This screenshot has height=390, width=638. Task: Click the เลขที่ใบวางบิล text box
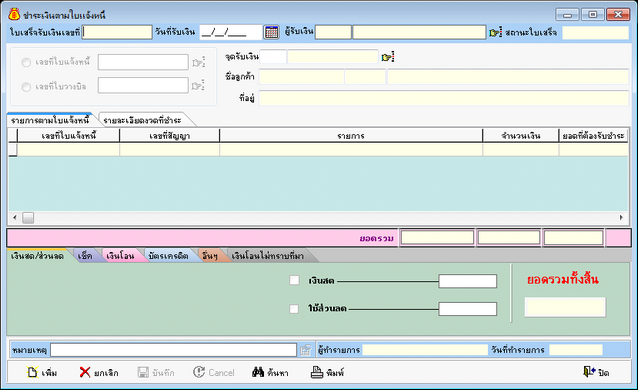tap(143, 86)
